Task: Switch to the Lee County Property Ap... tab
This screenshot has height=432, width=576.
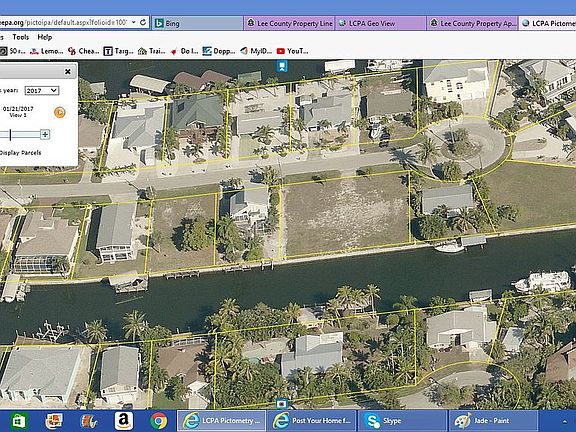Action: [x=472, y=24]
